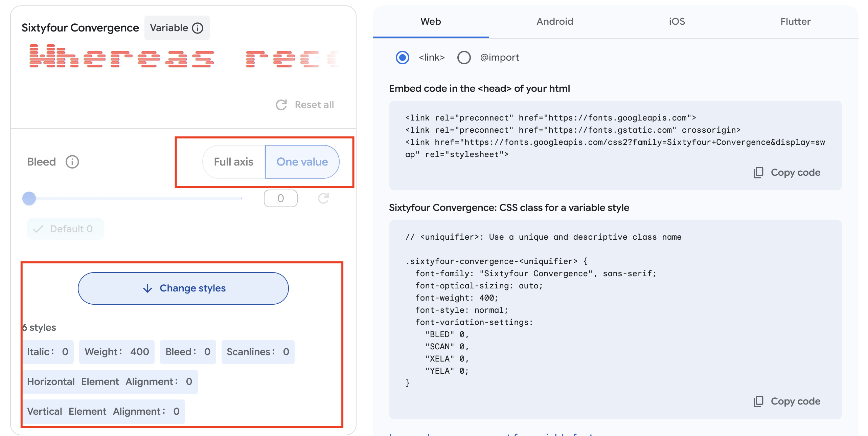Click the CSS class copy icon
The width and height of the screenshot is (868, 436).
[x=758, y=401]
